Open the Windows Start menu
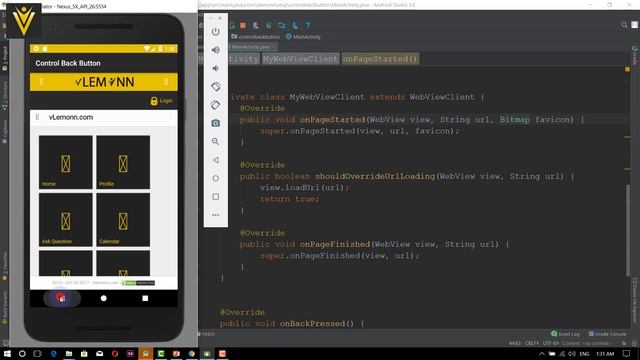This screenshot has height=360, width=640. pos(7,353)
